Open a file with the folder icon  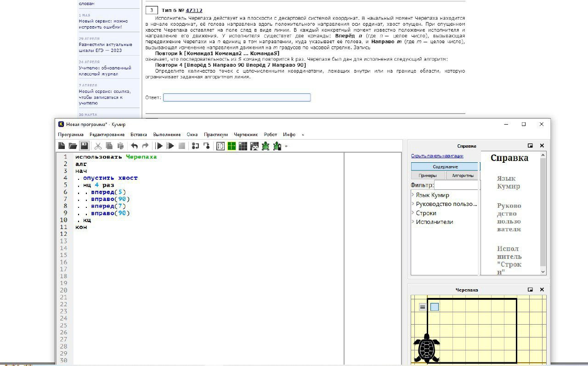pos(73,146)
